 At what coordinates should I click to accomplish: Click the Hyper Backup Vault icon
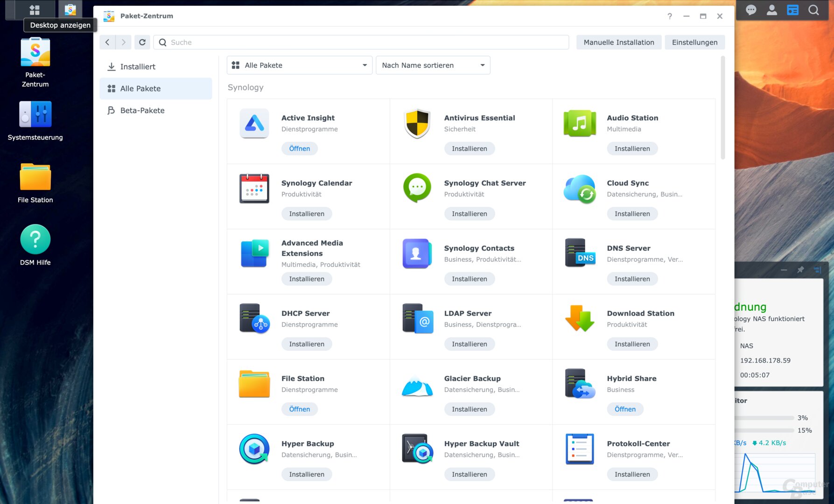click(x=418, y=448)
